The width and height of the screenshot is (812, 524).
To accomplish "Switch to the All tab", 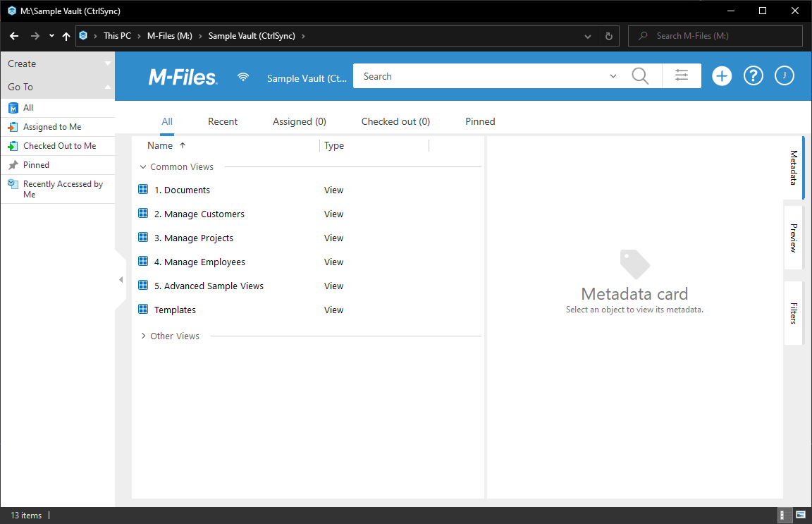I will [167, 122].
